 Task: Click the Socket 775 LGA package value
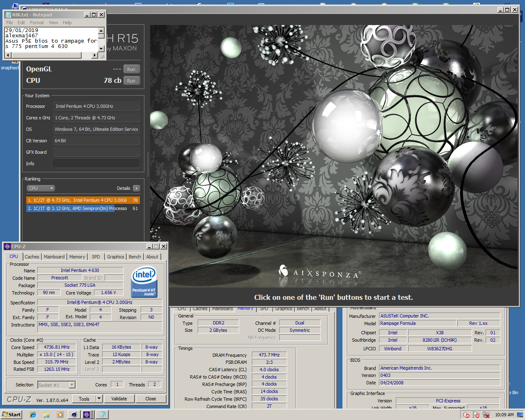point(80,285)
